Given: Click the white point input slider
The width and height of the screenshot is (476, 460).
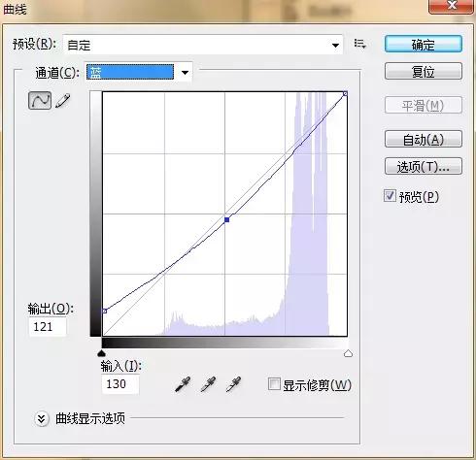Looking at the screenshot, I should (x=348, y=353).
